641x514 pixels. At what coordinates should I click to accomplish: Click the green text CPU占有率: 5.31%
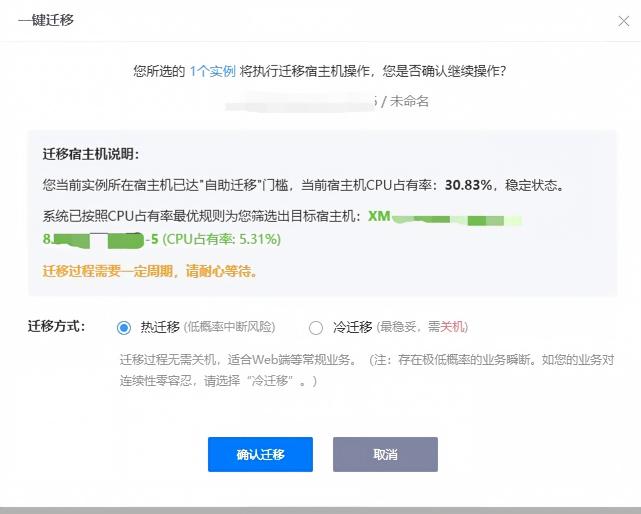(222, 239)
